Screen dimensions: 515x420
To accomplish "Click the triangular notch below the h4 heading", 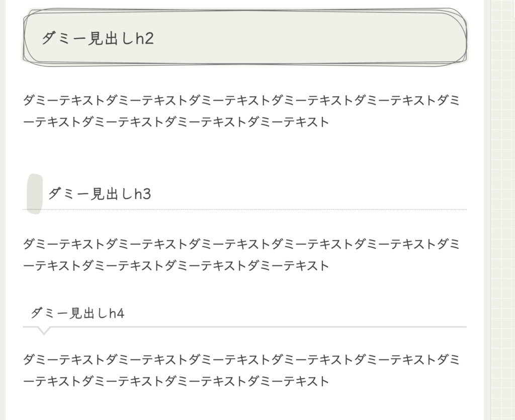I will point(44,331).
